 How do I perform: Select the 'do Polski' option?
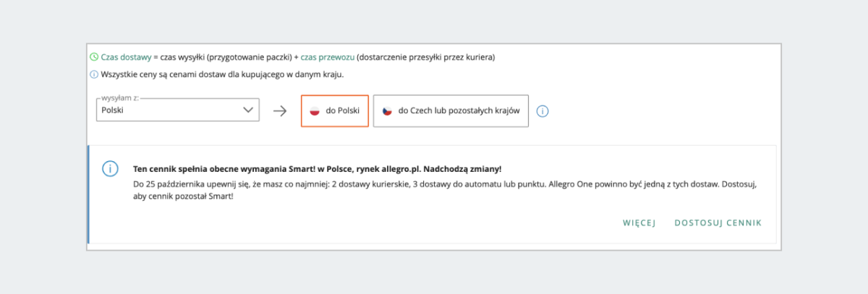point(335,111)
